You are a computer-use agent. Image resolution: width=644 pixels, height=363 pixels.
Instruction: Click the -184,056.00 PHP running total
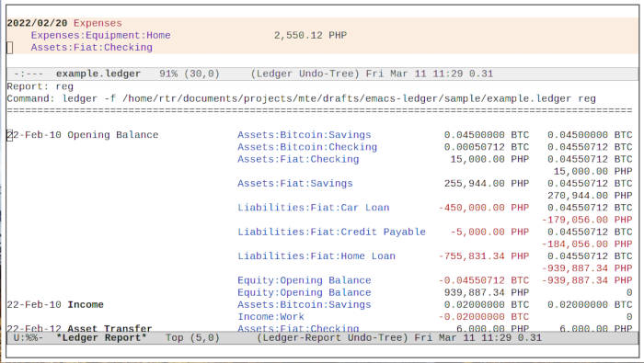click(x=587, y=244)
